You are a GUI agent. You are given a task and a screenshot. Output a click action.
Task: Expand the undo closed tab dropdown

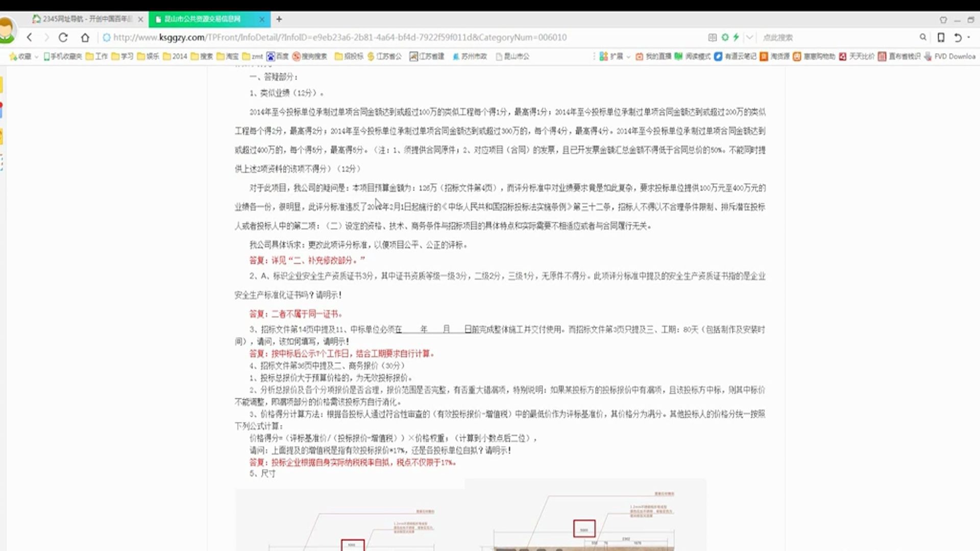[968, 37]
